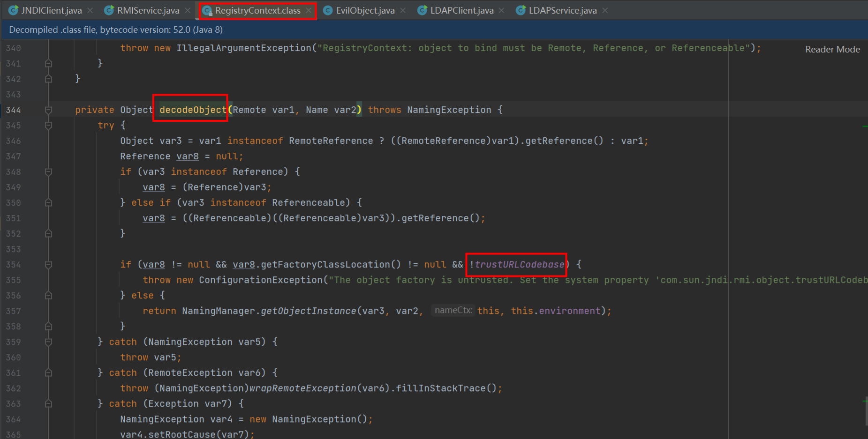Viewport: 868px width, 439px height.
Task: Close the LDAPService.java tab
Action: 605,10
